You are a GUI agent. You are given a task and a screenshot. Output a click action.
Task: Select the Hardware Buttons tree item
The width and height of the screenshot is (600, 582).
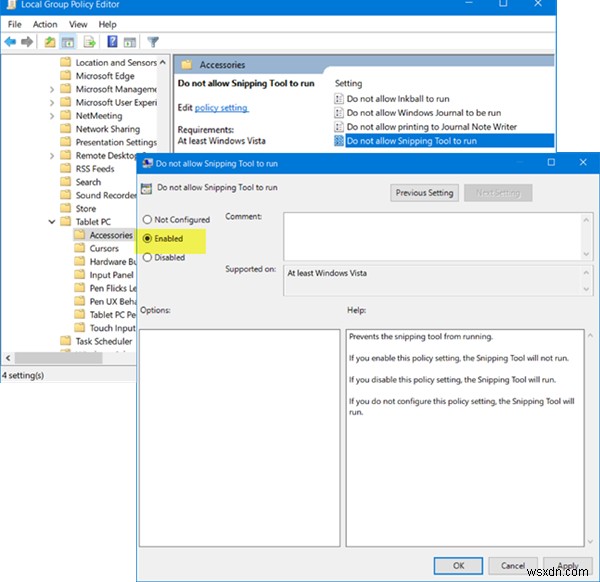112,261
